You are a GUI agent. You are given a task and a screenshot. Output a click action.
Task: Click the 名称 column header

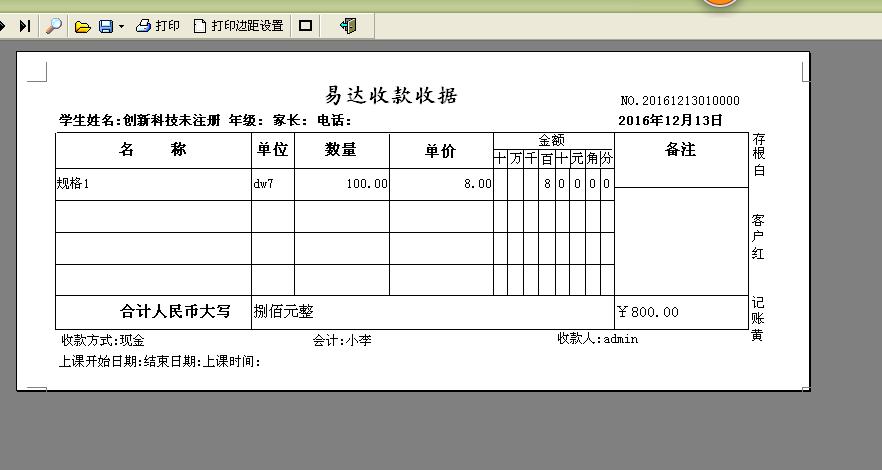click(152, 150)
